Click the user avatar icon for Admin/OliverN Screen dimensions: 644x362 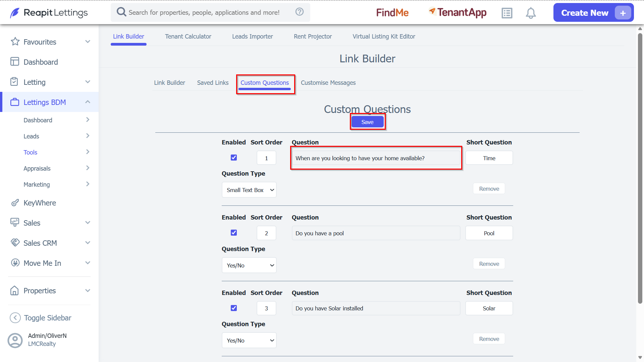15,340
